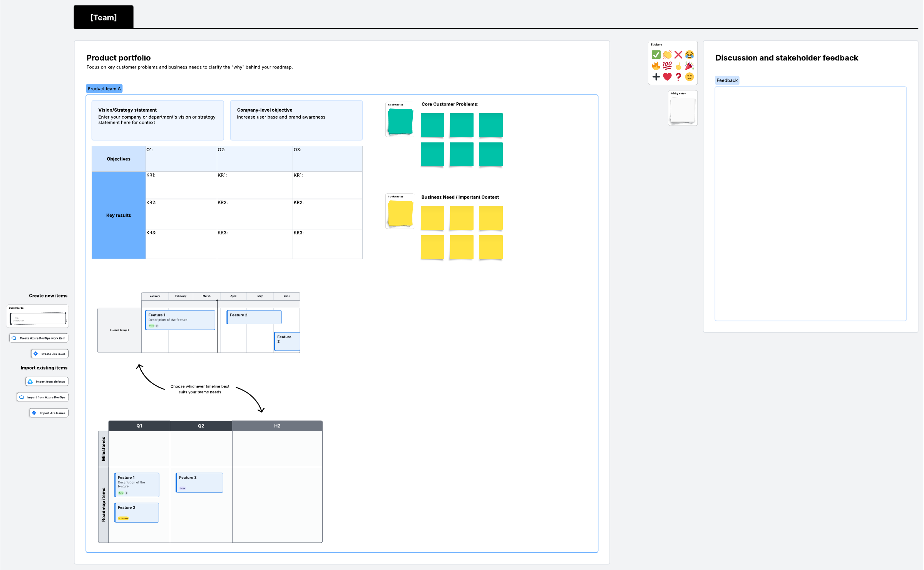Pick the clapping hands sticker
Viewport: 924px width, 570px height.
point(667,55)
